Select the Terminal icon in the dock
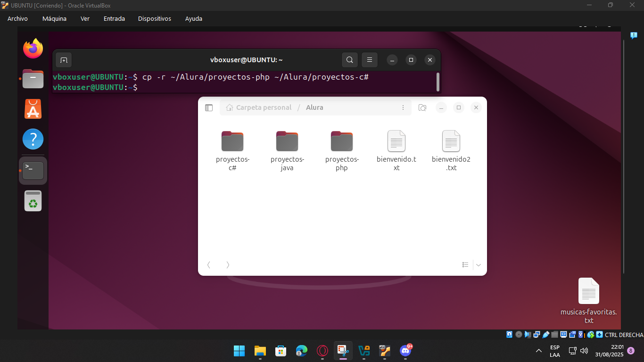Viewport: 644px width, 362px height. [33, 170]
